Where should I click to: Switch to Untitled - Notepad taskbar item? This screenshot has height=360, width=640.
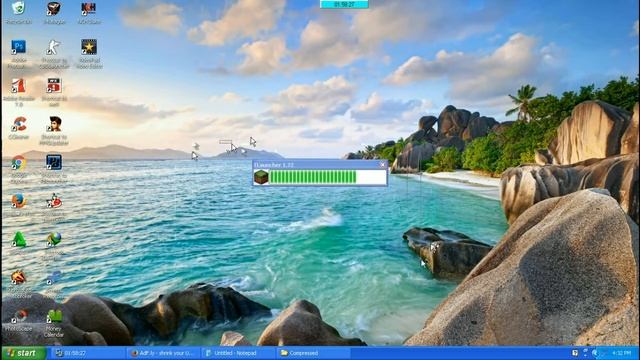238,353
